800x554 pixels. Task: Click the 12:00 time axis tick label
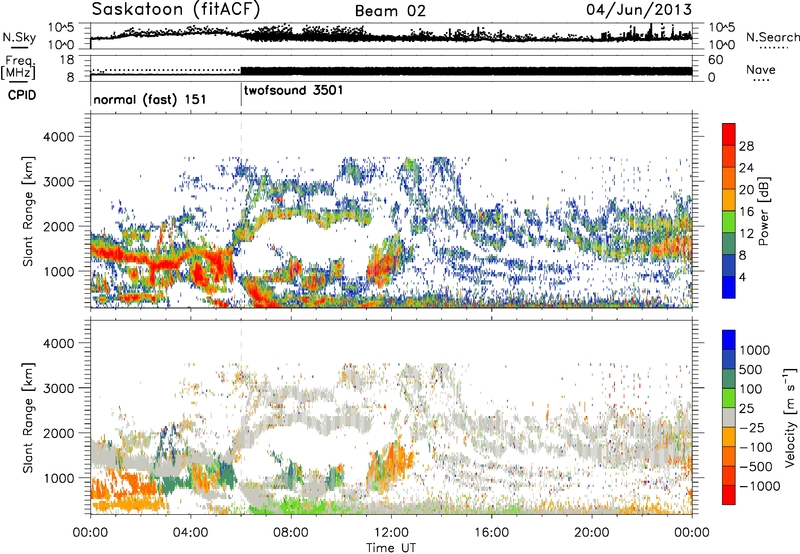[x=391, y=533]
